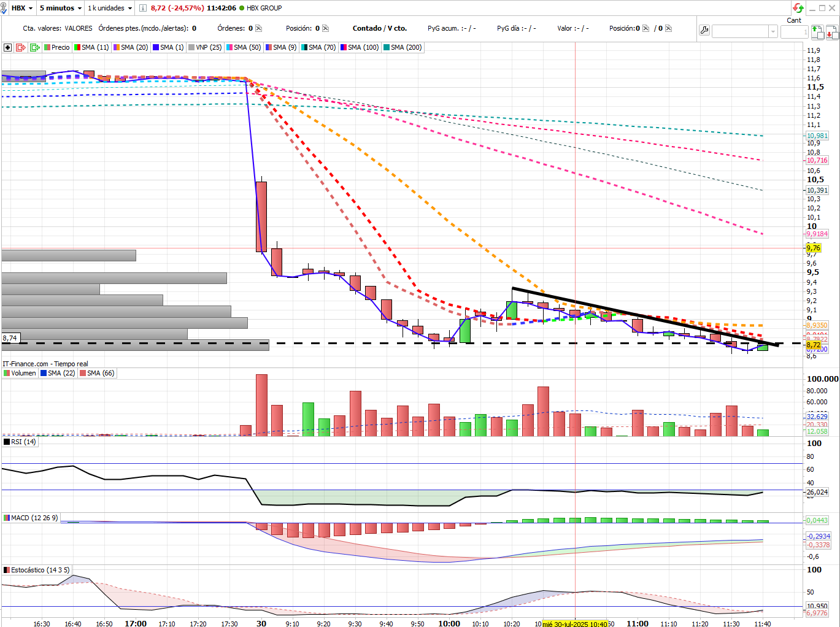The height and width of the screenshot is (627, 840).
Task: Toggle the SMA (200) indicator label
Action: tap(403, 47)
